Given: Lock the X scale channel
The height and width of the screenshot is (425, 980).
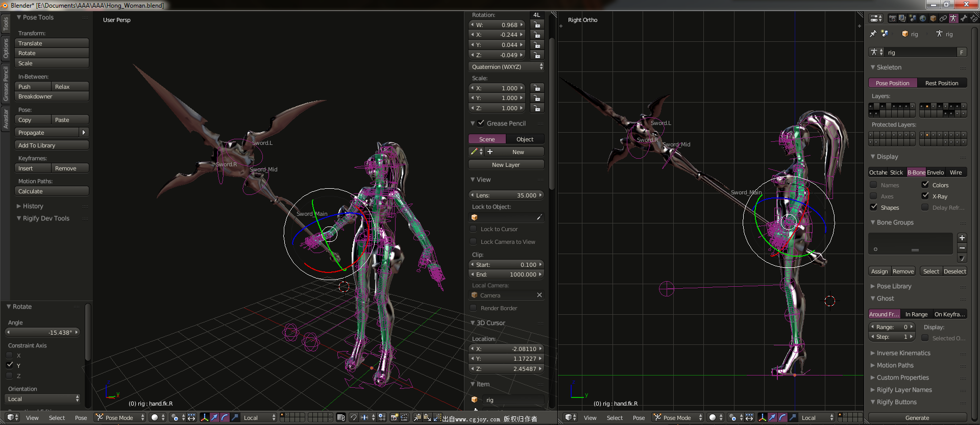Looking at the screenshot, I should coord(536,88).
